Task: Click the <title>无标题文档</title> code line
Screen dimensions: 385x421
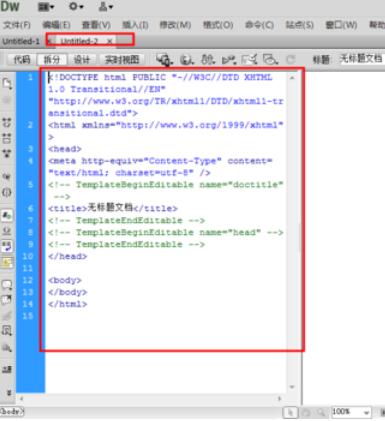Action: point(113,208)
